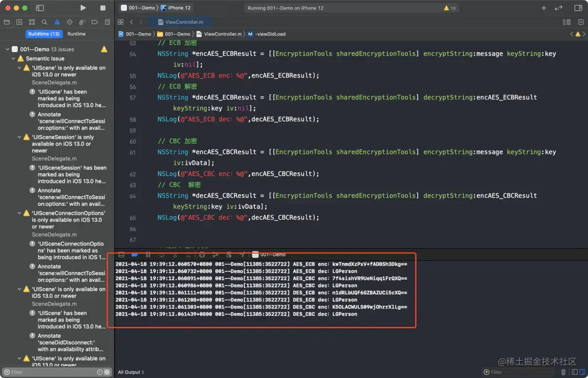Open the All Output dropdown

point(131,372)
